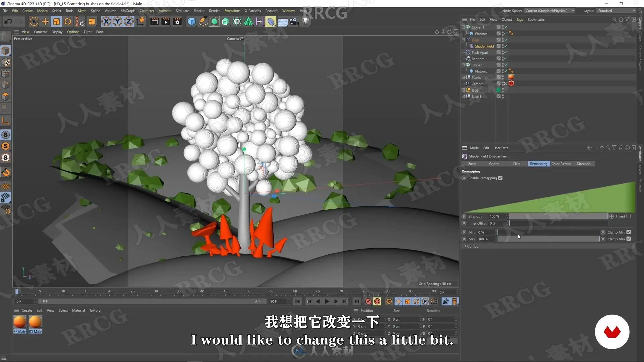Collapse the Plain effector hierarchy

tap(463, 40)
